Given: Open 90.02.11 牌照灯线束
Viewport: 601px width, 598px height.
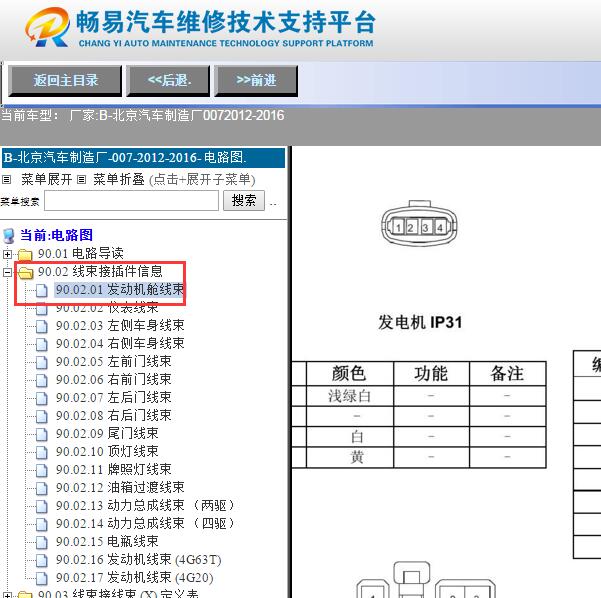Looking at the screenshot, I should click(x=113, y=470).
